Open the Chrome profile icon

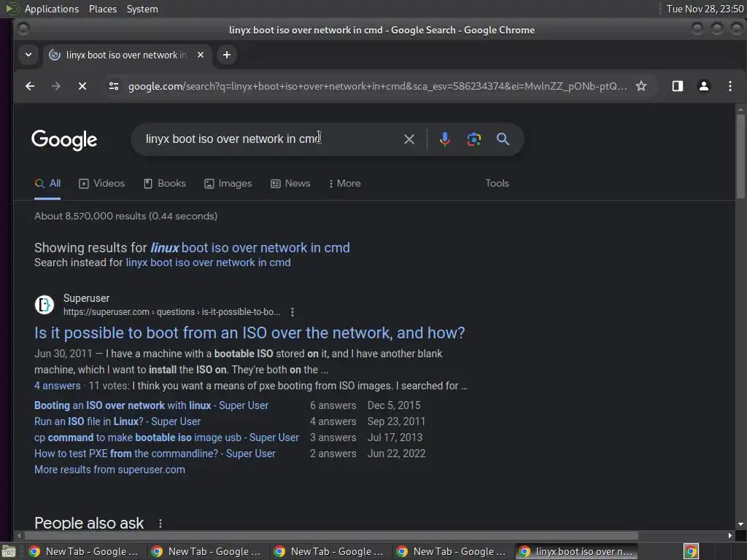pos(704,86)
